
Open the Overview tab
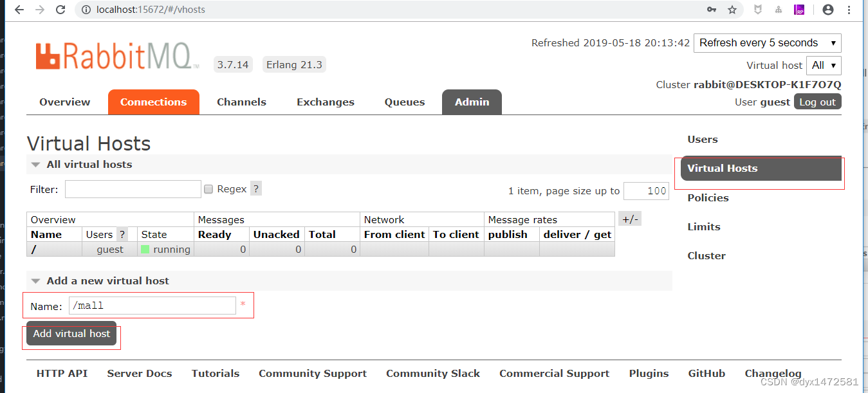[x=65, y=102]
